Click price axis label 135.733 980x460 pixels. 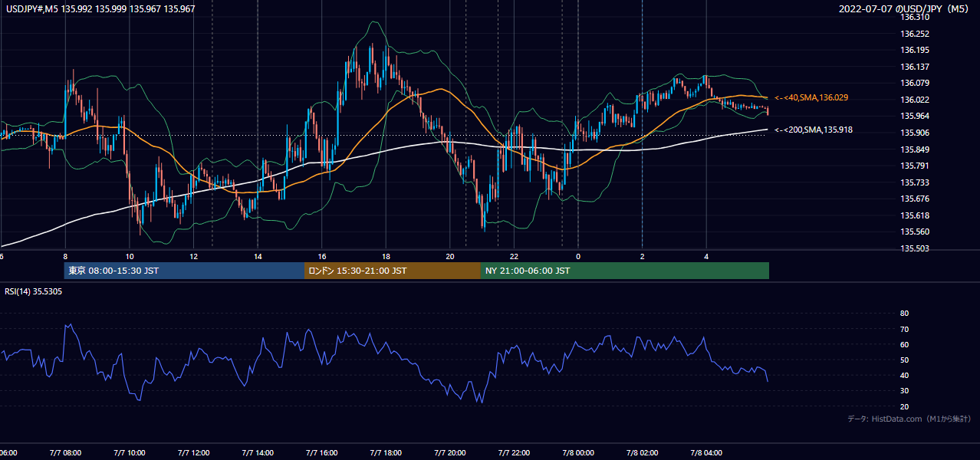(916, 182)
